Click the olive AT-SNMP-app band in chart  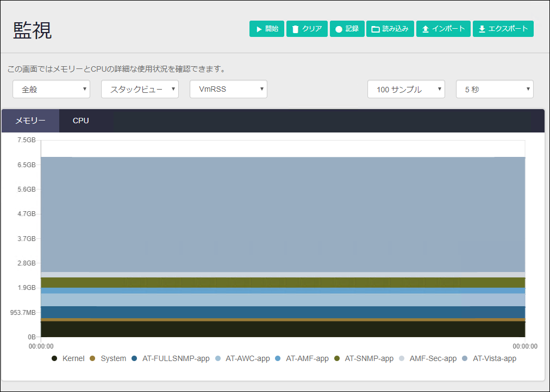[283, 283]
